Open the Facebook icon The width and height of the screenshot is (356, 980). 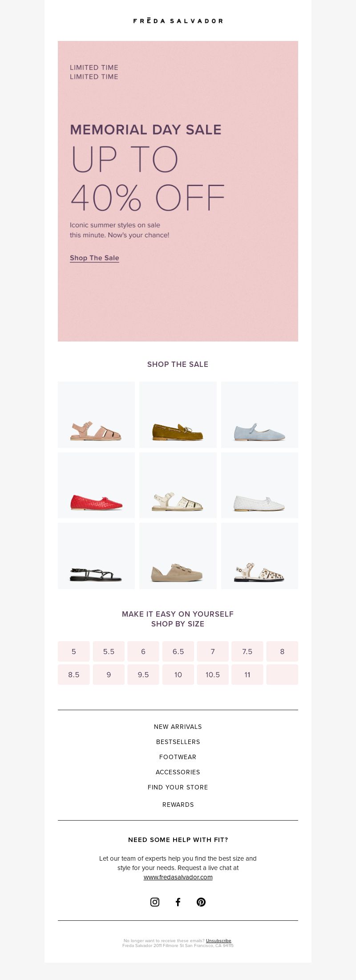pos(178,902)
